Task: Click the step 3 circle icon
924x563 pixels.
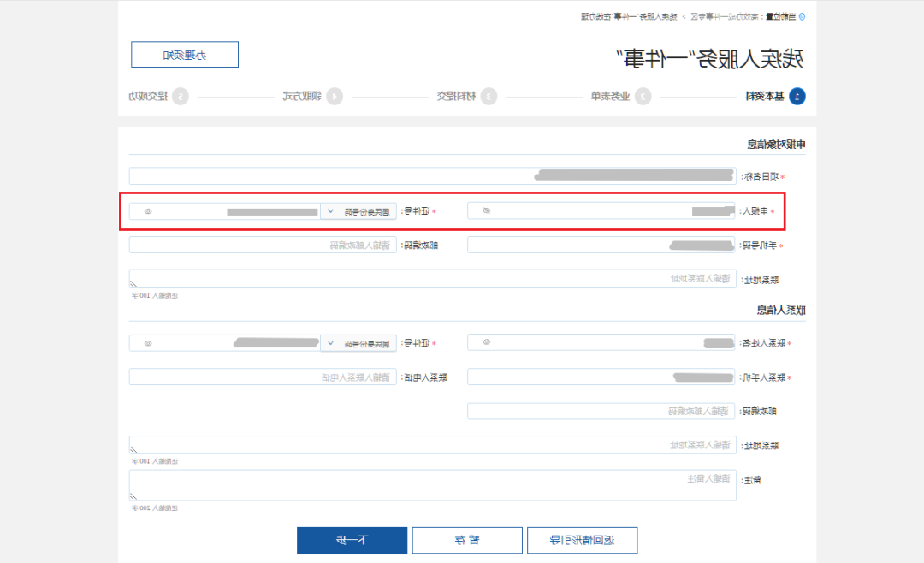Action: pos(489,96)
